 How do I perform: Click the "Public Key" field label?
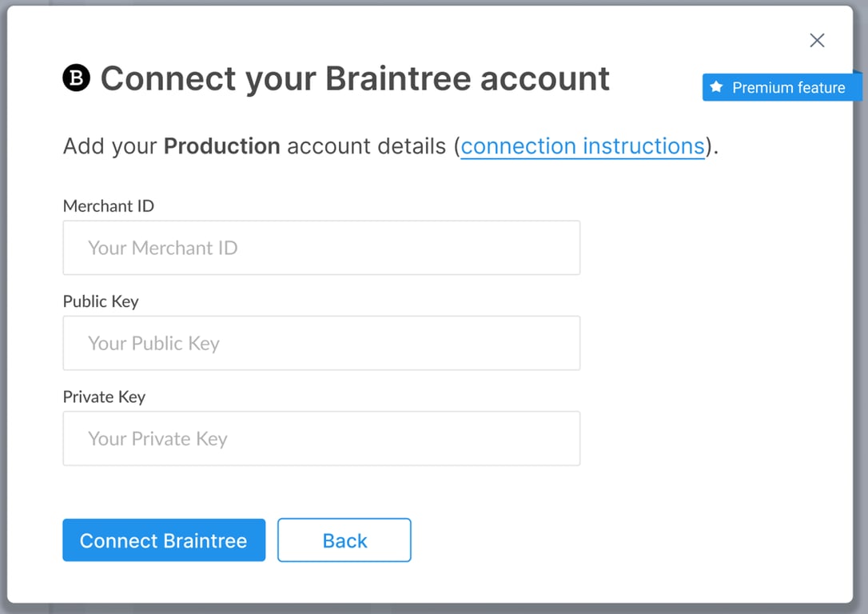(101, 301)
